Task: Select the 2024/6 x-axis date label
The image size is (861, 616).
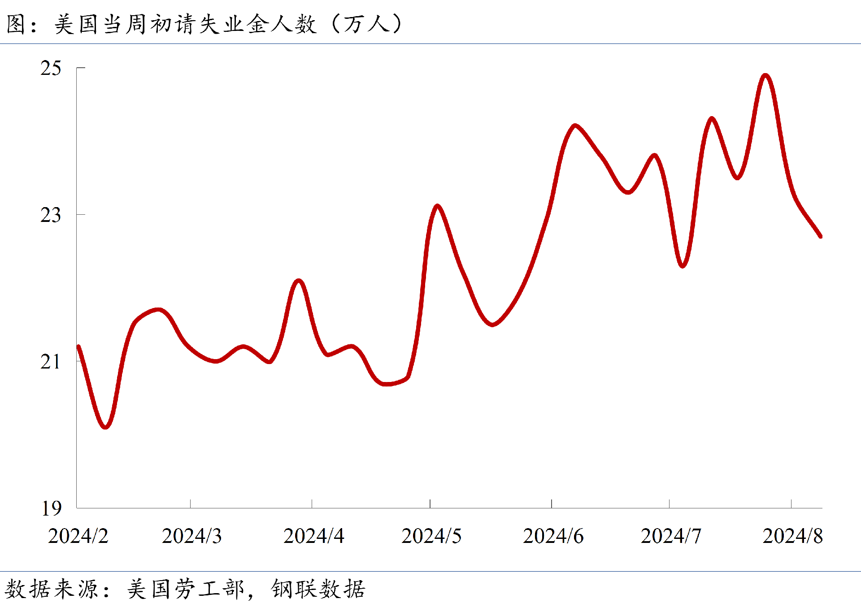Action: 553,536
